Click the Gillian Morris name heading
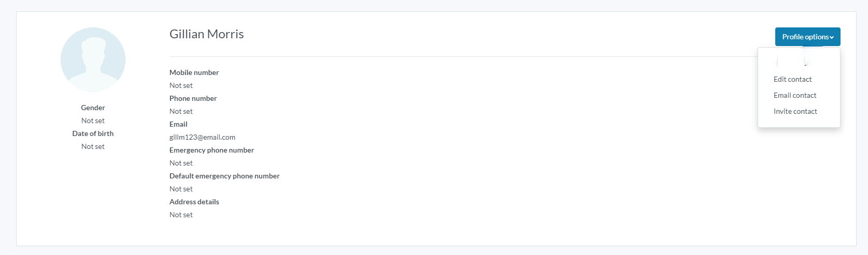Screen dimensions: 868x255 (206, 34)
